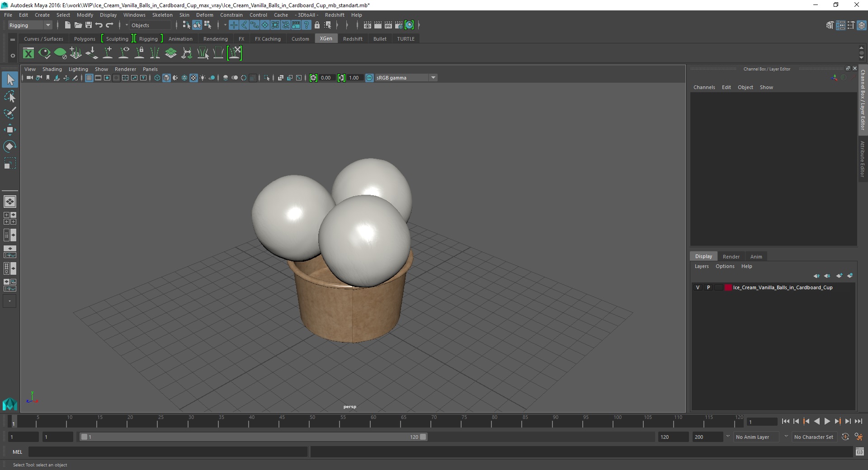Switch to the Rendering shelf tab
Viewport: 868px width, 470px height.
pos(216,39)
